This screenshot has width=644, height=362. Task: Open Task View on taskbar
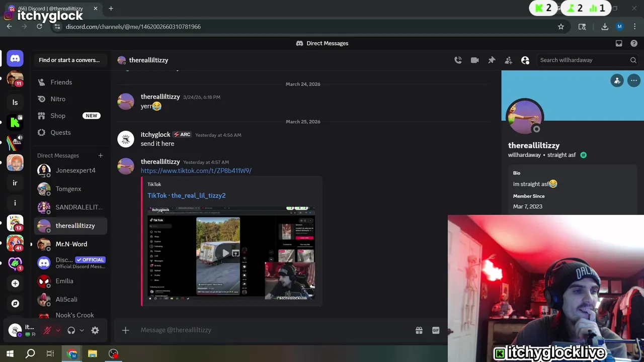click(x=50, y=353)
